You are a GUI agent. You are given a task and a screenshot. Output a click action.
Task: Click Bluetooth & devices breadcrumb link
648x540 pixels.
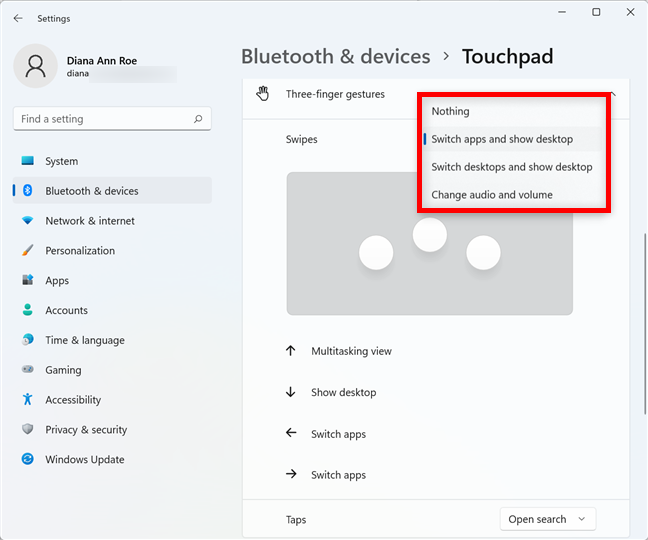(336, 56)
